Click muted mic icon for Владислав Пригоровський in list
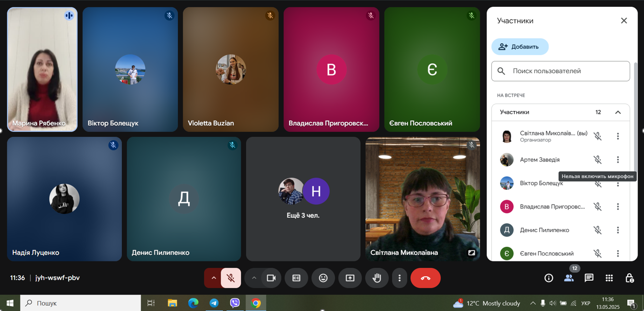 coord(597,207)
